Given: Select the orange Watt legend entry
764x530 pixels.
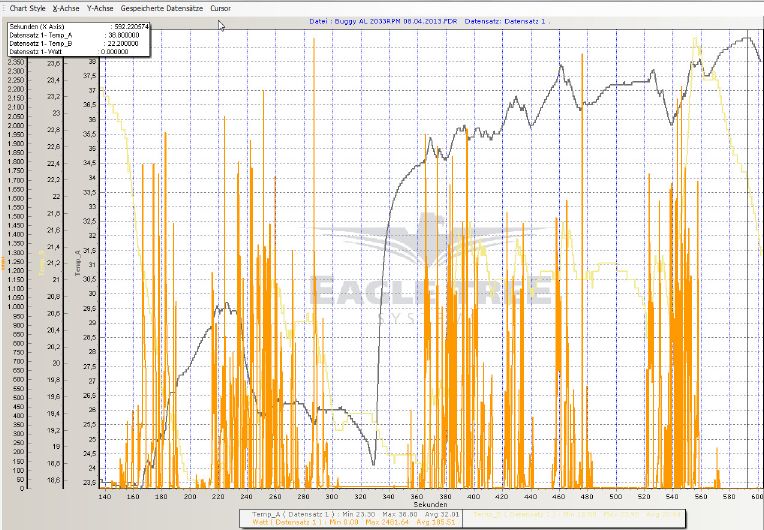Looking at the screenshot, I should click(x=353, y=522).
